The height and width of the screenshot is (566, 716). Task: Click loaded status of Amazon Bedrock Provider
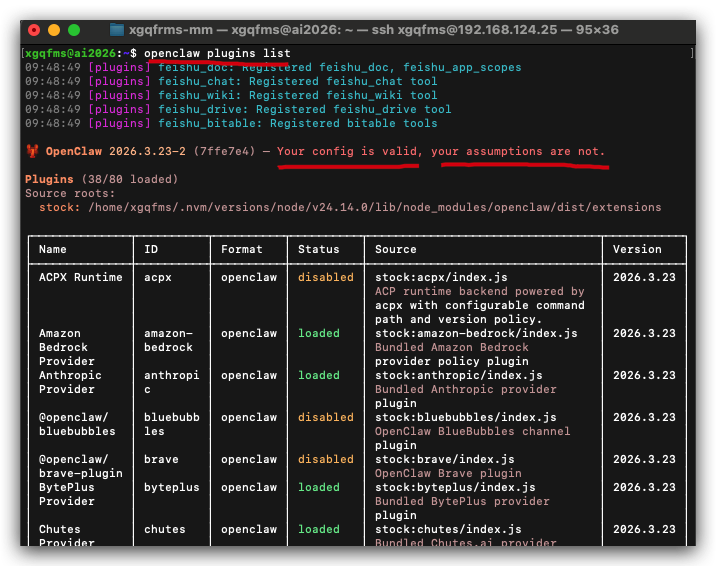pos(319,333)
